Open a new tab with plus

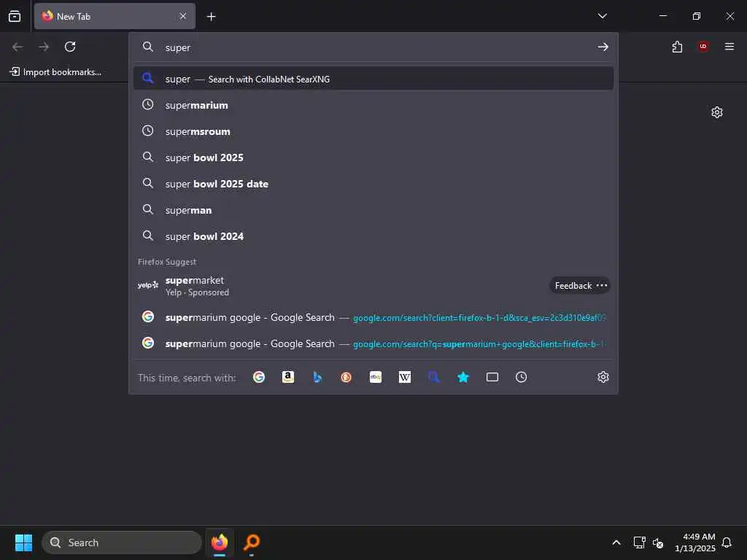211,17
